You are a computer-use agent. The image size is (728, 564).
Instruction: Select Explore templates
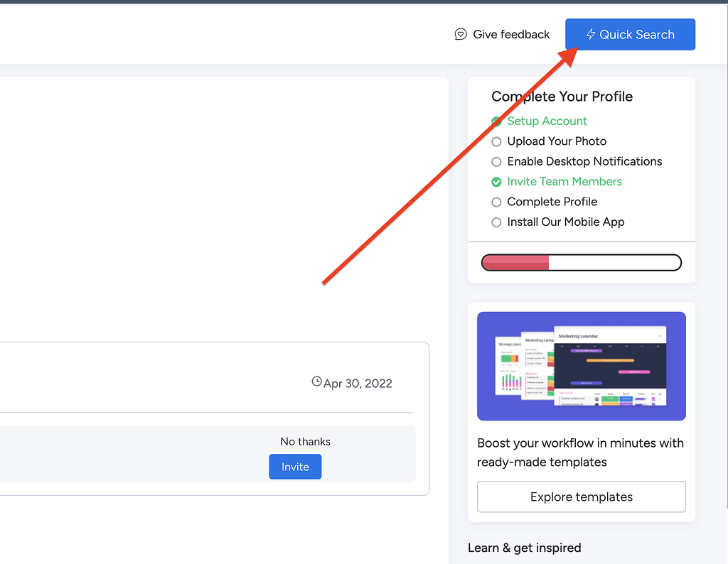point(581,497)
